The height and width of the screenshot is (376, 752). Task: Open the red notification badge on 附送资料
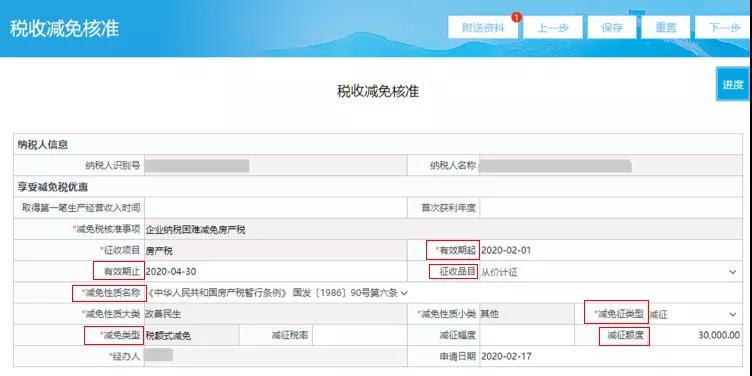[516, 18]
